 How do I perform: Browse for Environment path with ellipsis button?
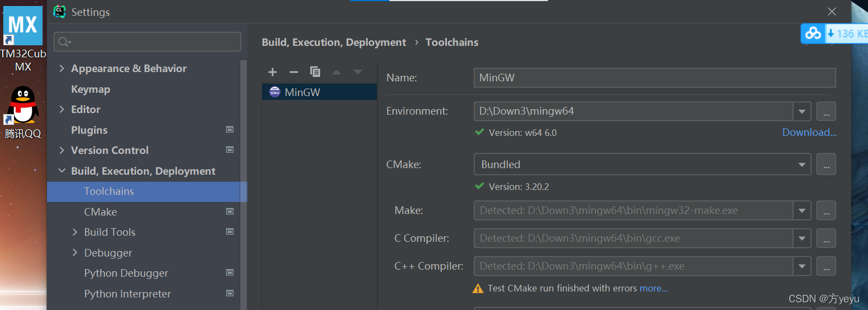point(826,111)
